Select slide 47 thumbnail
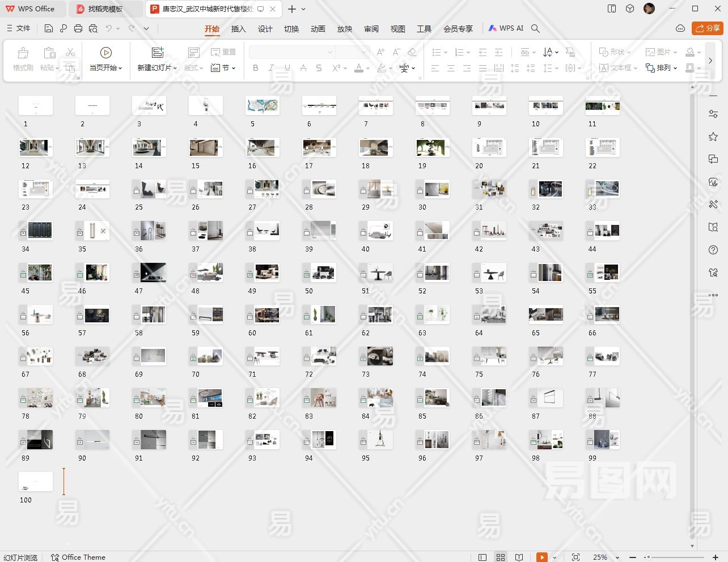This screenshot has width=728, height=562. pos(149,273)
